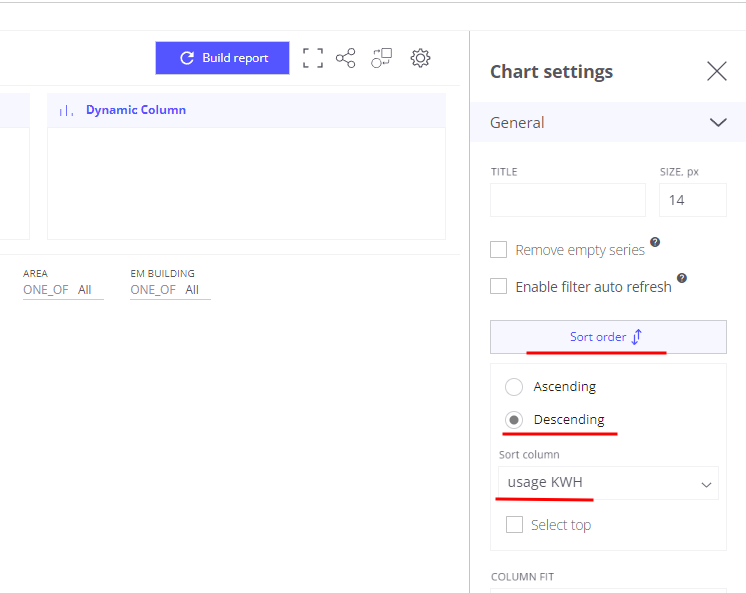Select Descending radio button
Screen dimensions: 746x593
click(x=514, y=420)
